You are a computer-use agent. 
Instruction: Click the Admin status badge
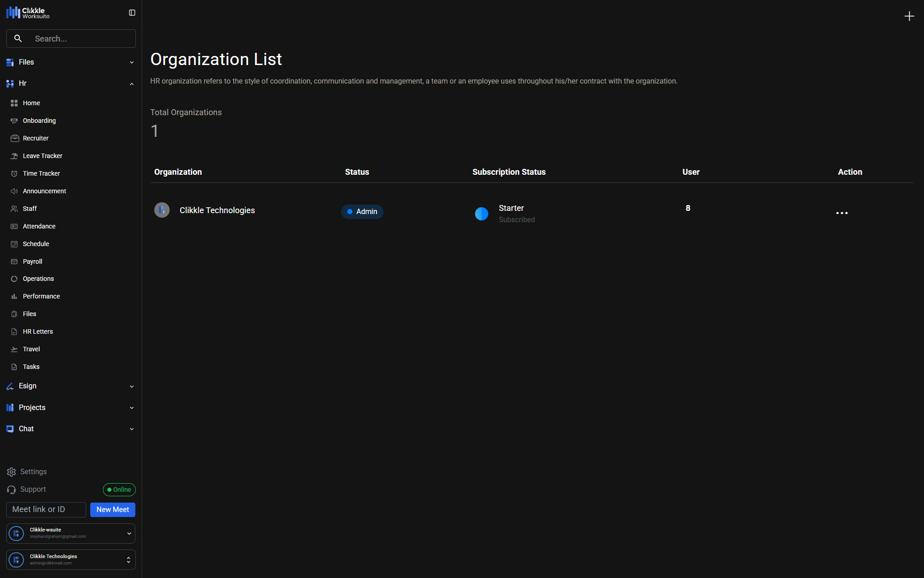[x=362, y=212]
